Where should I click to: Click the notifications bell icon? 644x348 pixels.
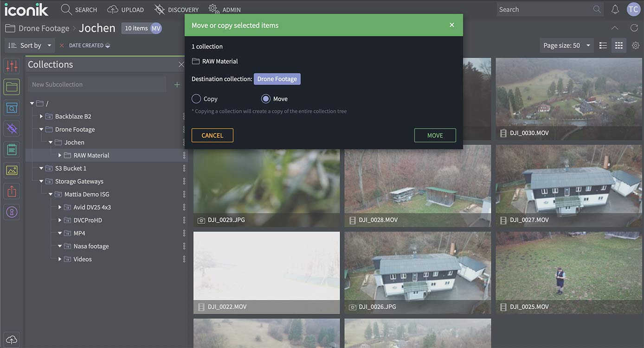(615, 9)
